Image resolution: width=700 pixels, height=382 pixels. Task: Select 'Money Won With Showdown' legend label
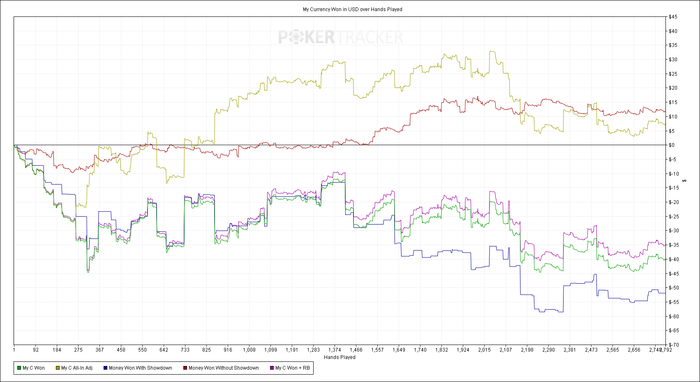pos(140,368)
